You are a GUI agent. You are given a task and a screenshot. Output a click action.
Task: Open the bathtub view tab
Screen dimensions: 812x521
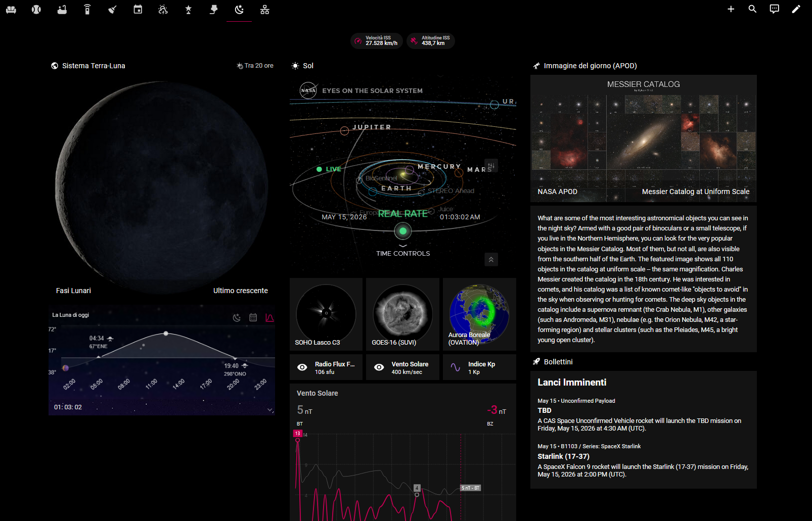[x=62, y=9]
